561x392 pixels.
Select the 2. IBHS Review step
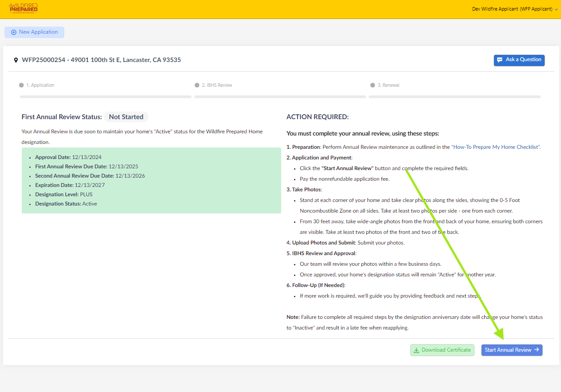tap(216, 85)
